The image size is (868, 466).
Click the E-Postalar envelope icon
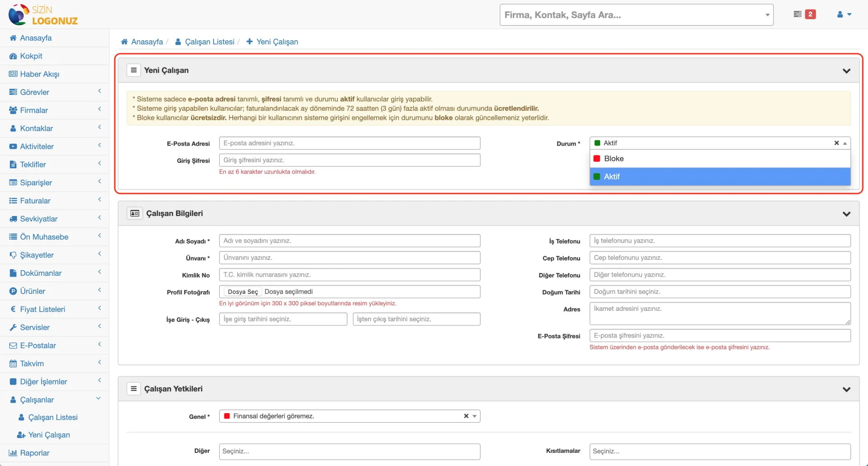(13, 345)
